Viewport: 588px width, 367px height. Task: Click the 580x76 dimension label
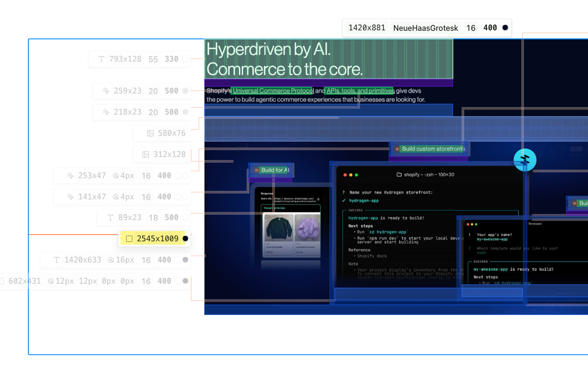[x=172, y=133]
